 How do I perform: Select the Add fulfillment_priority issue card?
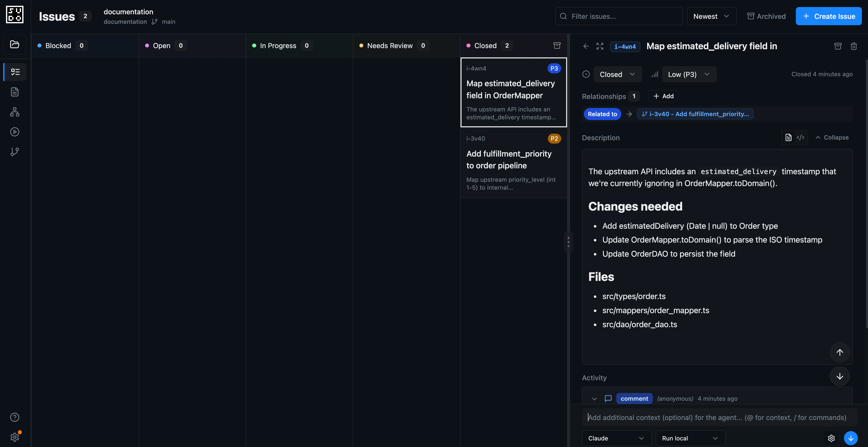514,162
